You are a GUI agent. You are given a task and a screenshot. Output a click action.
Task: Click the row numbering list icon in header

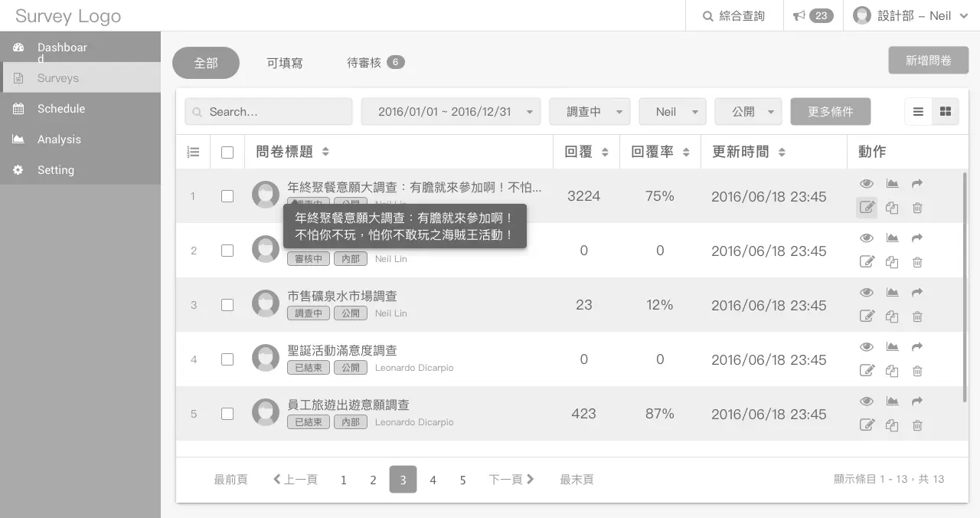[x=194, y=152]
